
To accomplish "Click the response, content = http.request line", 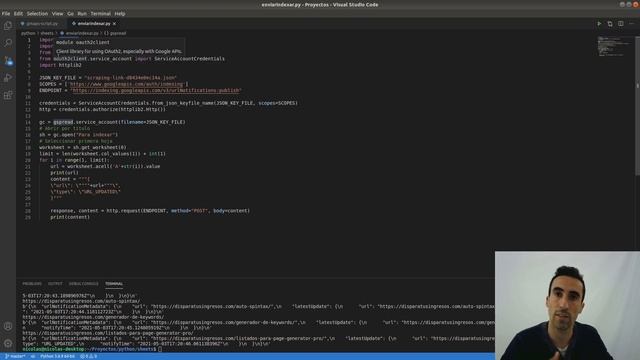I will click(x=150, y=211).
